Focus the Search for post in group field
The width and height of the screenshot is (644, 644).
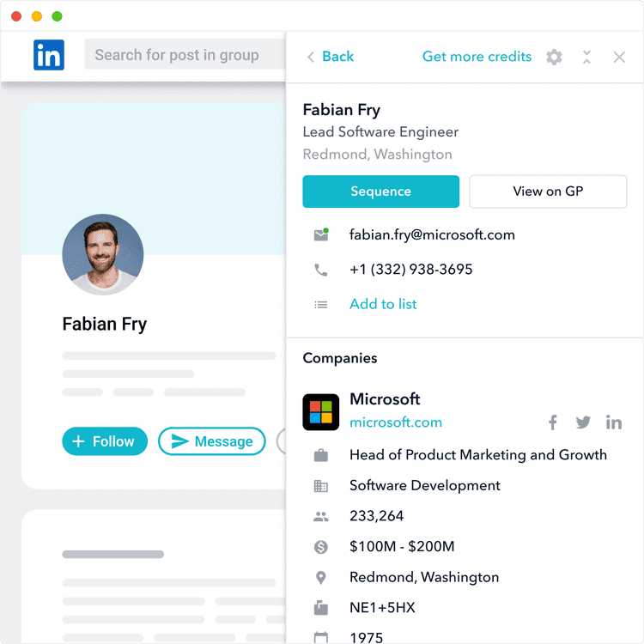[x=185, y=55]
